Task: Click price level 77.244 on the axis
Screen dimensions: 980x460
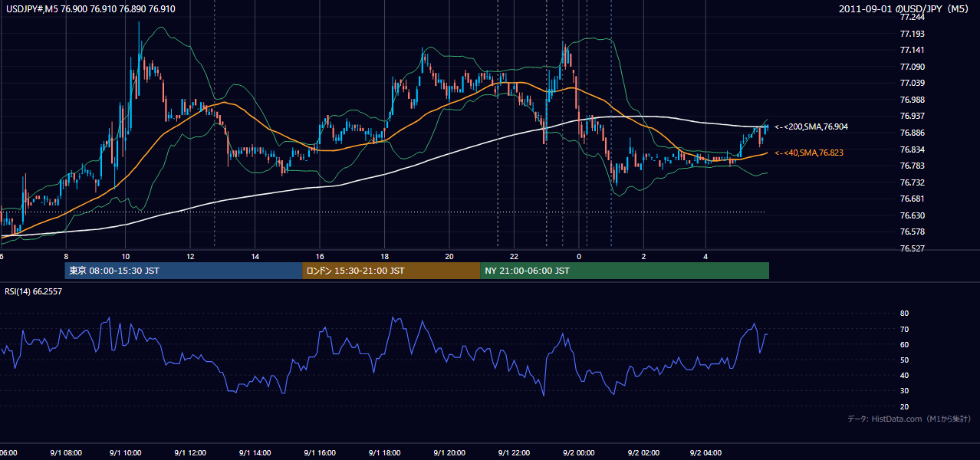Action: pyautogui.click(x=913, y=18)
